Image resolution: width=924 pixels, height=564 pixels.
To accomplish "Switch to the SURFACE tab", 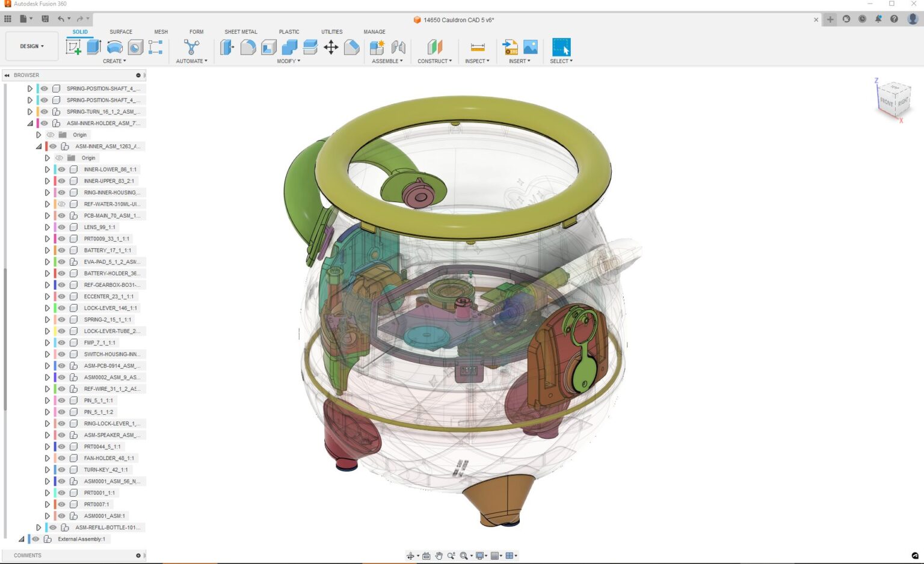I will pos(121,32).
